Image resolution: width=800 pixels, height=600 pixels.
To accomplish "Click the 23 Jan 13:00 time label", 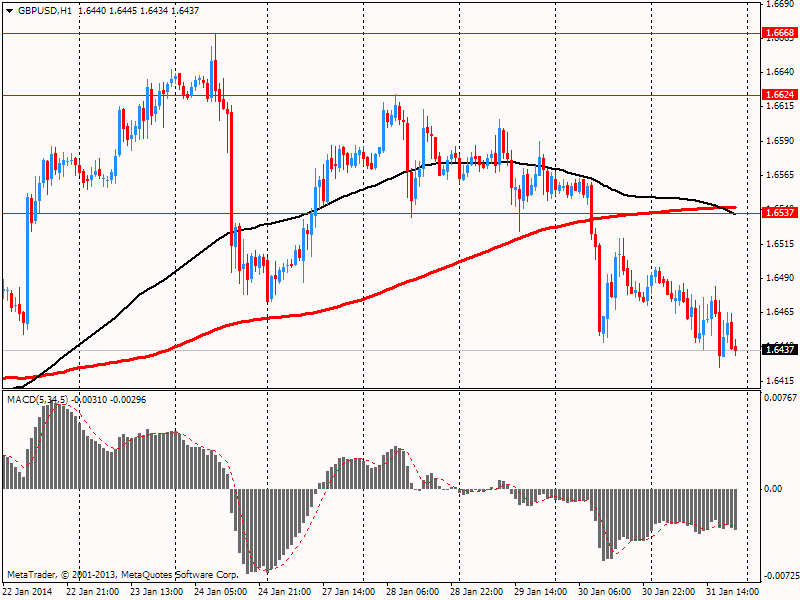I will click(157, 592).
